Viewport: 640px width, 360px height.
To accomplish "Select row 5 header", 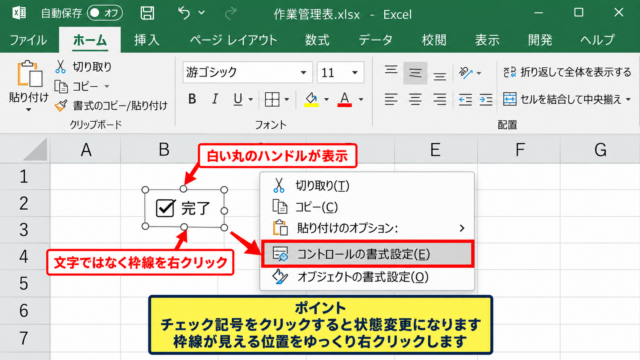I will [24, 283].
